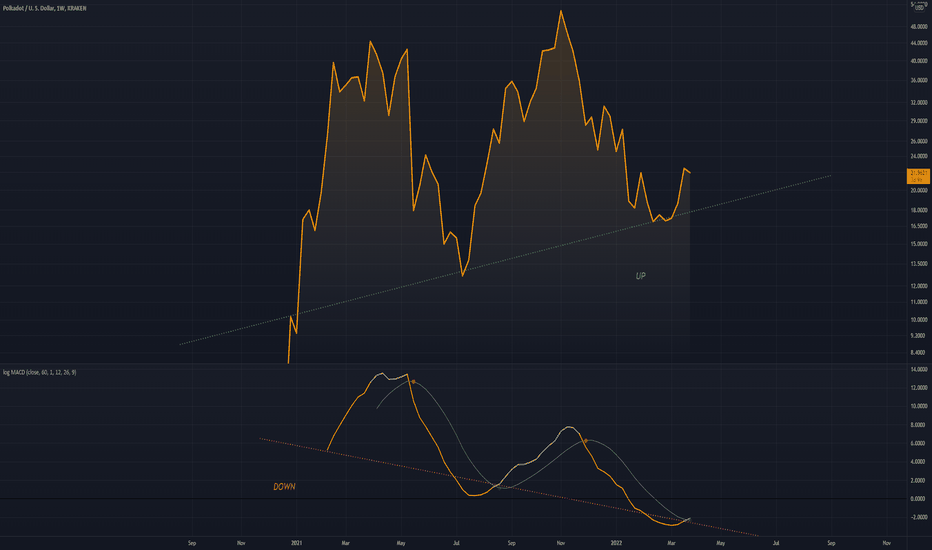Click the Nov label at time axis end
The height and width of the screenshot is (550, 932).
(x=886, y=543)
